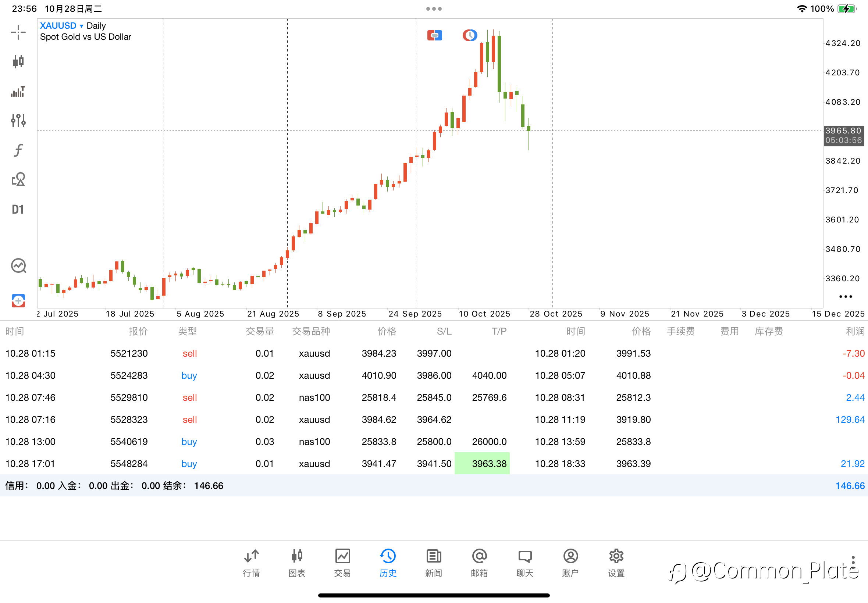868x603 pixels.
Task: Toggle the red-blue trade panel icon
Action: [x=435, y=36]
